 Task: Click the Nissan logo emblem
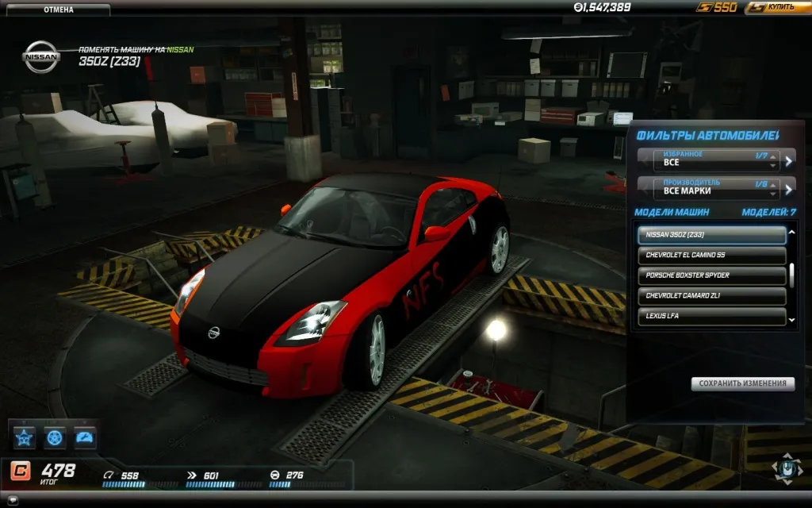pos(41,56)
